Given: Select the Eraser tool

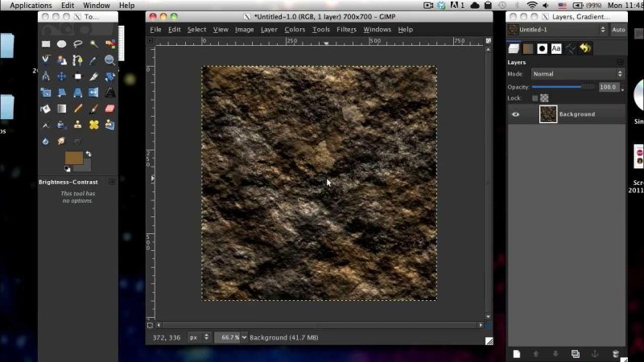Looking at the screenshot, I should (x=109, y=109).
